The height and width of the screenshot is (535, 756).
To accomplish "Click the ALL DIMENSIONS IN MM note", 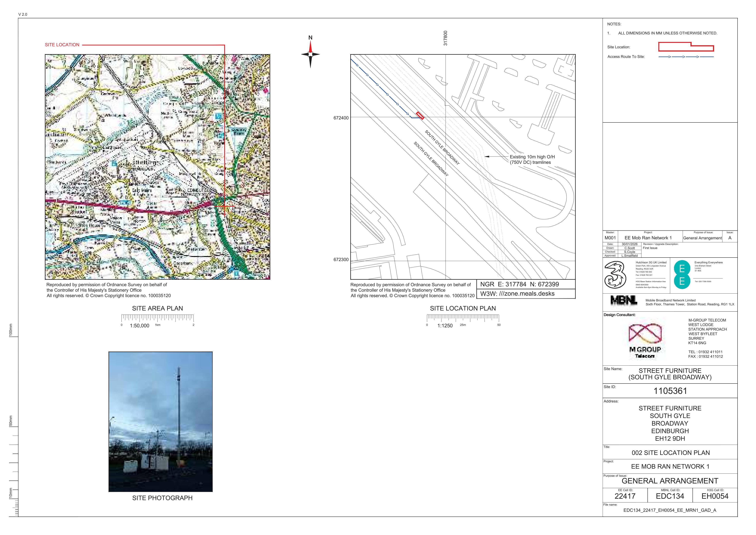I will 667,33.
